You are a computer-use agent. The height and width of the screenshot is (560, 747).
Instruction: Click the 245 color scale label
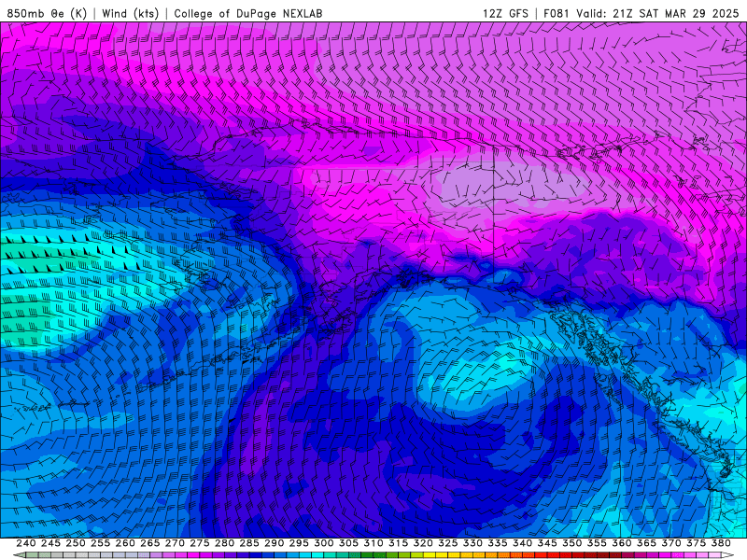tap(50, 543)
